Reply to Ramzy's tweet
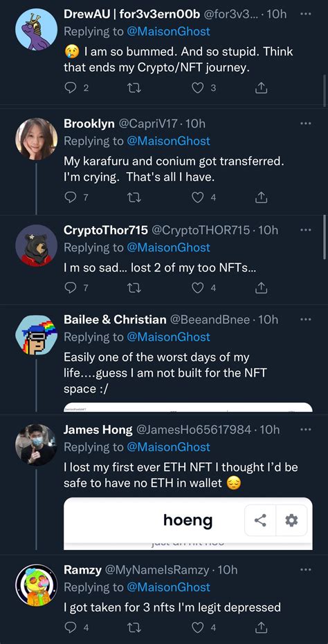The width and height of the screenshot is (328, 644). click(x=71, y=627)
